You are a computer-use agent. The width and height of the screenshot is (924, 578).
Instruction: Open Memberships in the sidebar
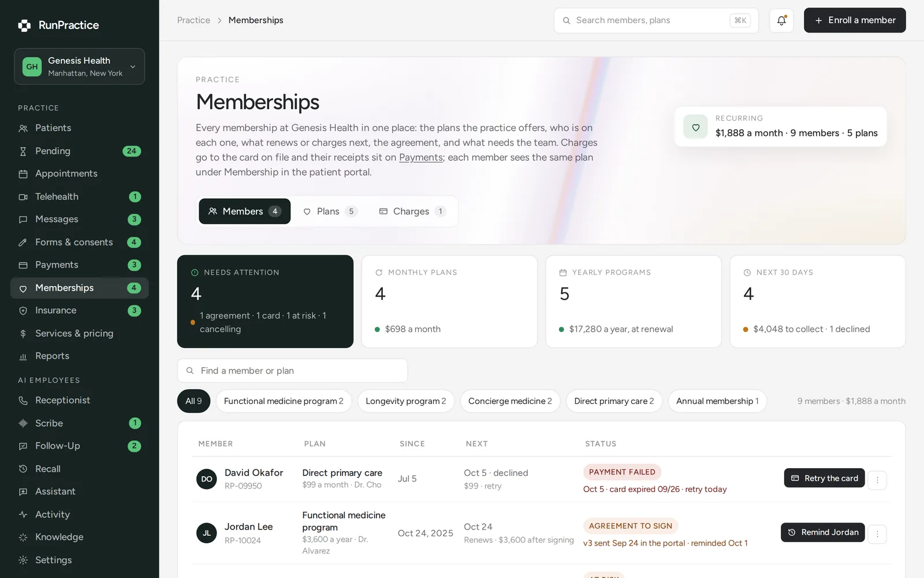(x=80, y=288)
